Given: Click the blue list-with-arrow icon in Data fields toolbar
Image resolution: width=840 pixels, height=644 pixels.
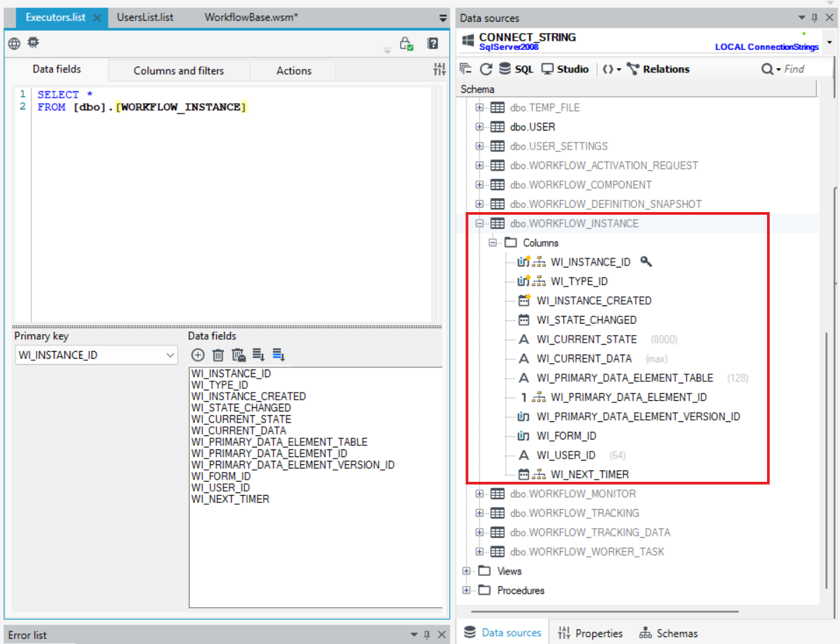Looking at the screenshot, I should [279, 355].
